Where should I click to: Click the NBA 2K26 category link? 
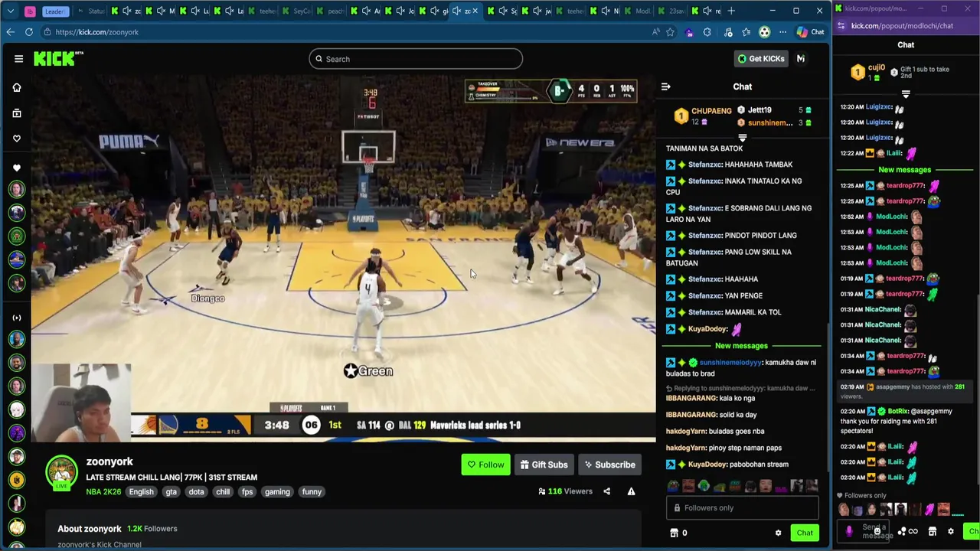[103, 492]
